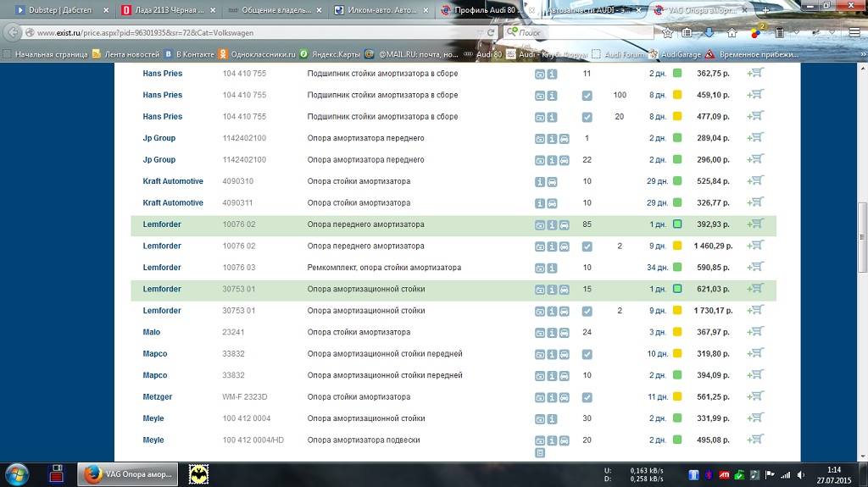Click the car icon in the Kraft Automotive 326,77 р. row
Image resolution: width=868 pixels, height=487 pixels.
click(552, 203)
